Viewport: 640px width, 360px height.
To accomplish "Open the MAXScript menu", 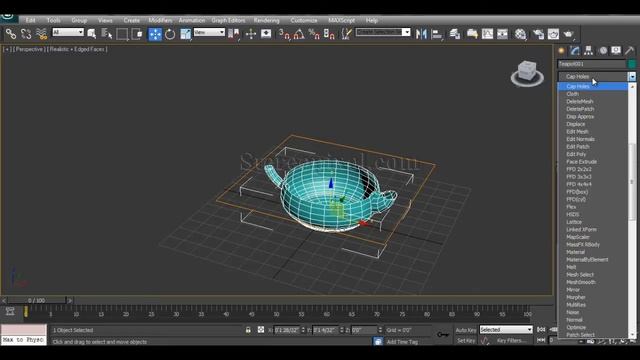I will coord(342,20).
